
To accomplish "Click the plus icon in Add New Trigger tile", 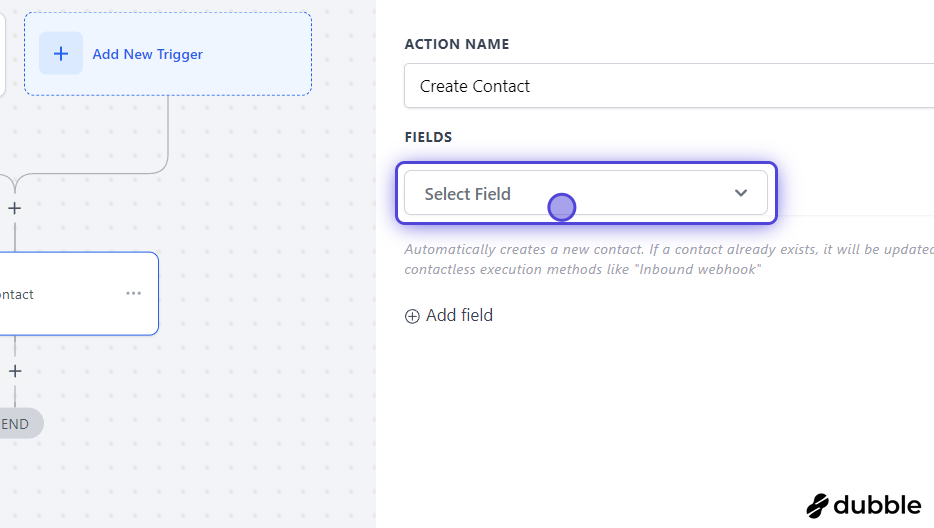I will click(x=61, y=54).
